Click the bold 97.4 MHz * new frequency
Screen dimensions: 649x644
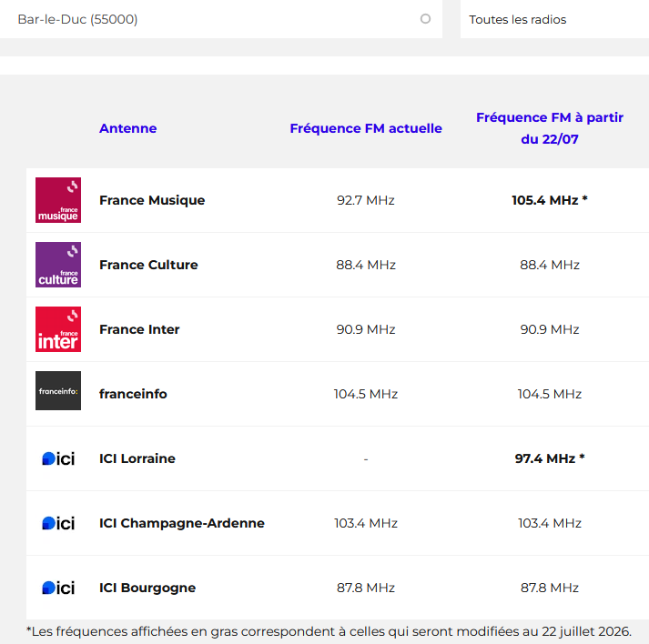click(550, 458)
